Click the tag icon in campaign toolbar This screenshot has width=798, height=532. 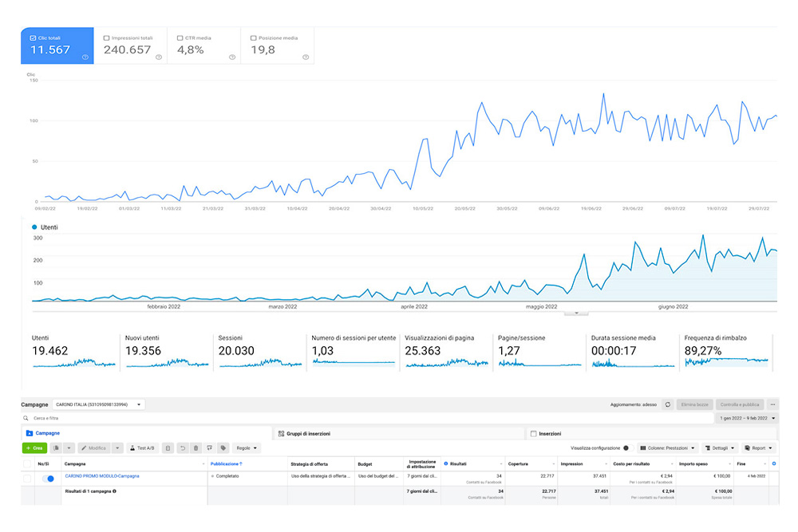(223, 448)
